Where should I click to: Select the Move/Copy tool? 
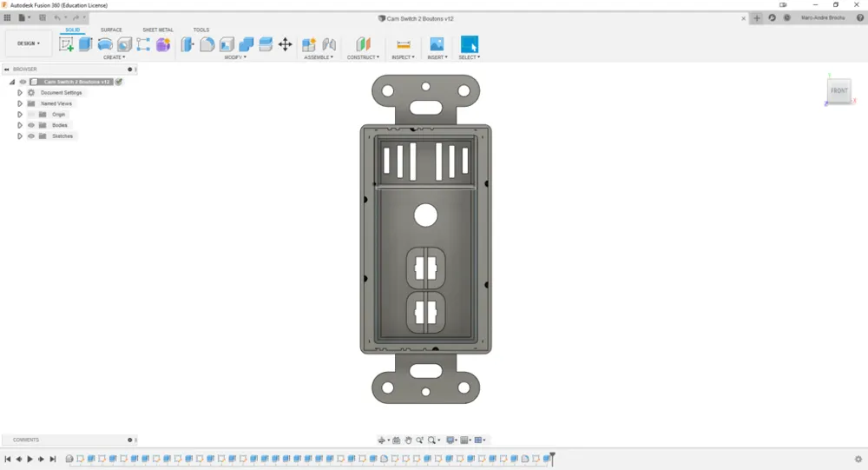(x=285, y=44)
